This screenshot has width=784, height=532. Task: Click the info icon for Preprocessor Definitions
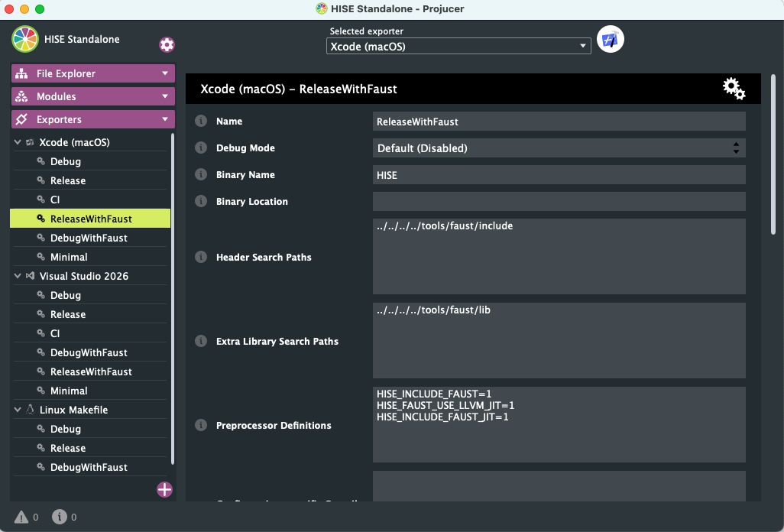[x=201, y=425]
